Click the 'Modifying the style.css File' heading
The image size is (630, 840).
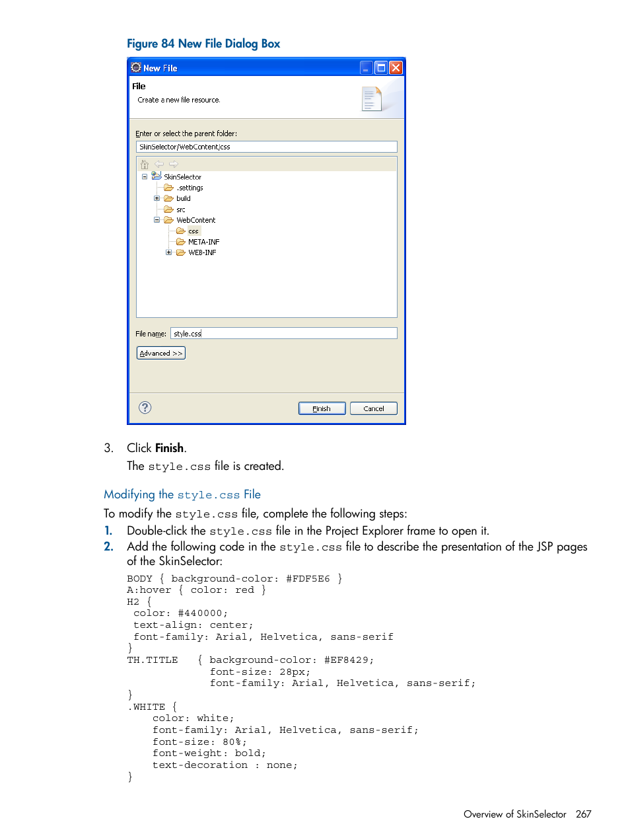[x=182, y=494]
